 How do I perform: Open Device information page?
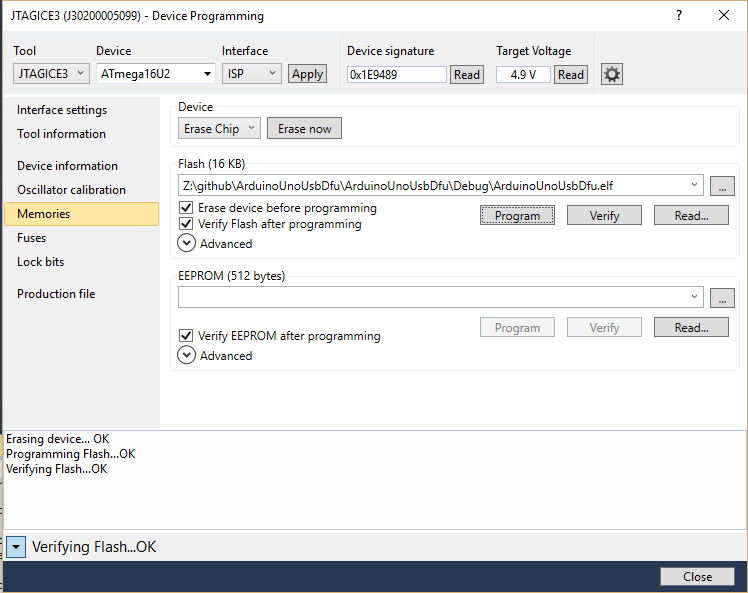pyautogui.click(x=67, y=166)
